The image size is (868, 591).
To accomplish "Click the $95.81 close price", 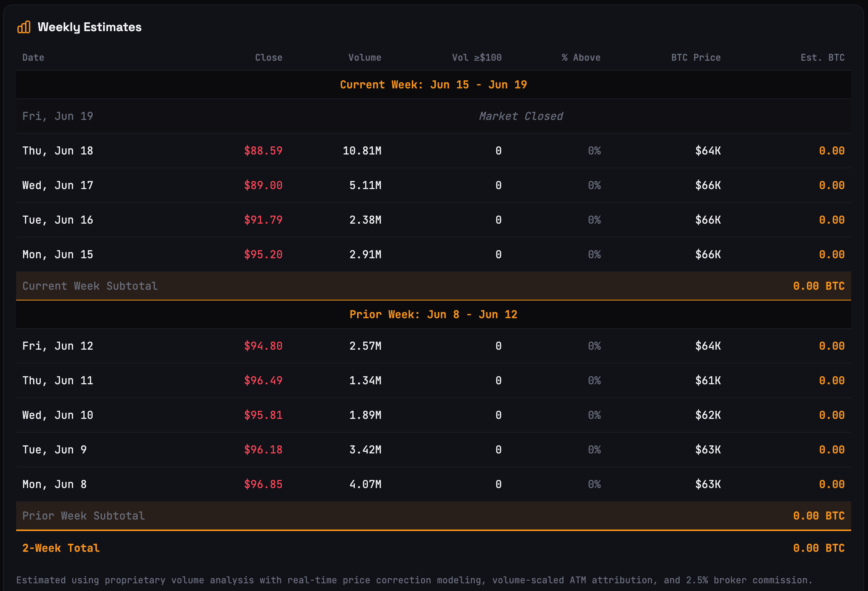I will (x=263, y=415).
